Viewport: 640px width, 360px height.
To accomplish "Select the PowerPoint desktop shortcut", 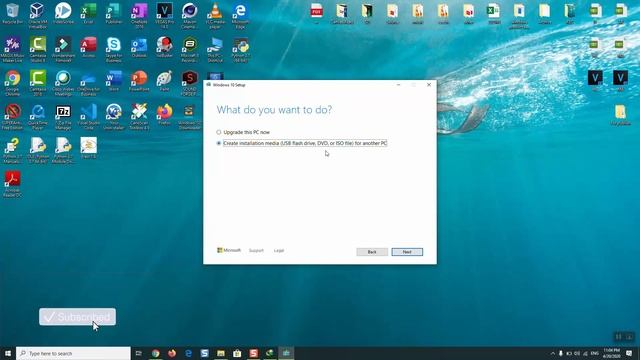I will [139, 81].
